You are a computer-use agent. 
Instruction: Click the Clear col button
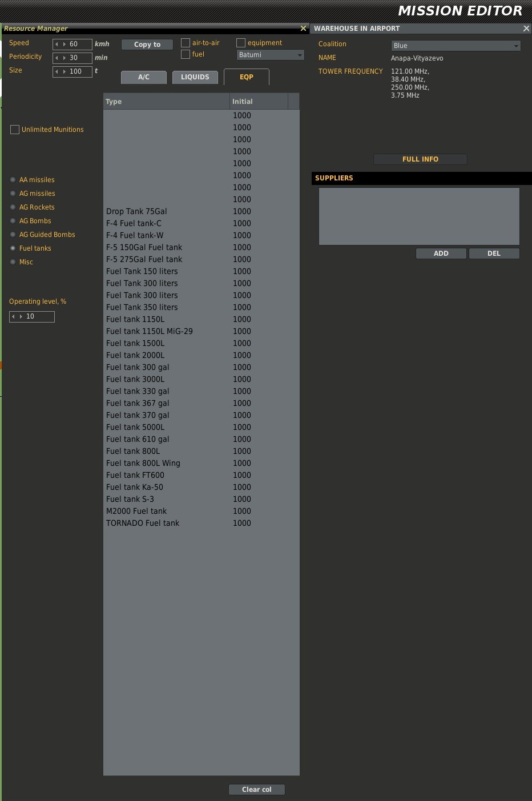tap(257, 790)
